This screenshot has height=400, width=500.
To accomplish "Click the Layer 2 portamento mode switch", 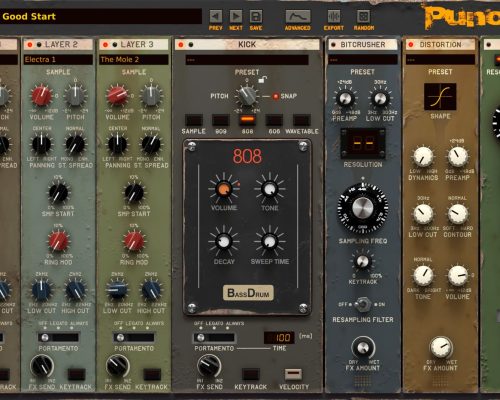I will pos(58,338).
